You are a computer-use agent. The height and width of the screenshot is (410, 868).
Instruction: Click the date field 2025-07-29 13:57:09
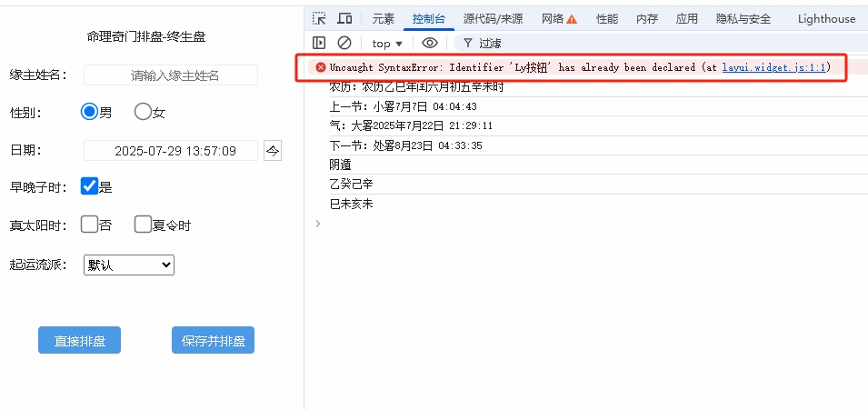coord(171,151)
